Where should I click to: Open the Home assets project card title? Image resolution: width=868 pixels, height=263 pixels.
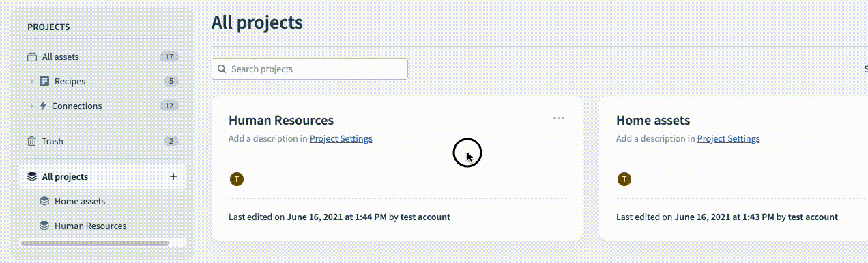pos(653,121)
